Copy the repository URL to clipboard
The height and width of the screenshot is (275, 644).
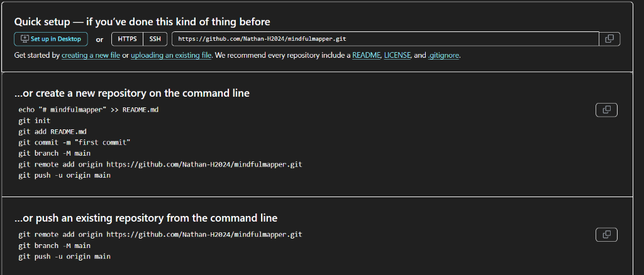pos(609,39)
